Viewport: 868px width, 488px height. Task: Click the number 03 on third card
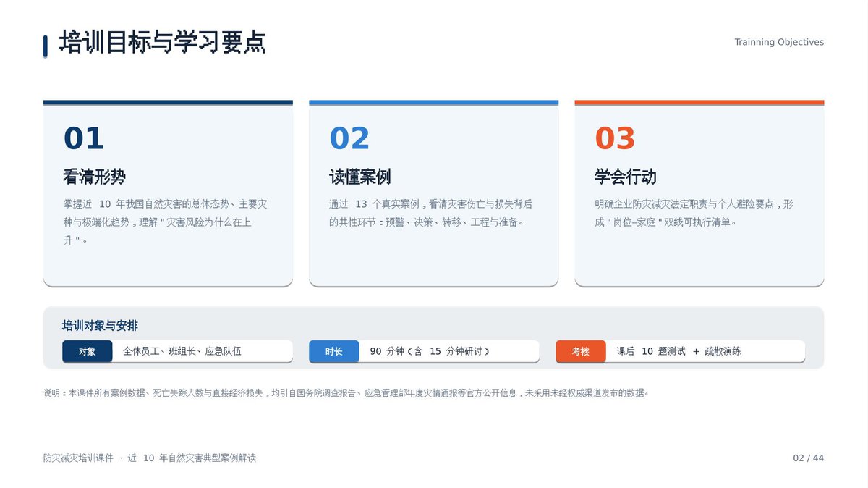[615, 138]
